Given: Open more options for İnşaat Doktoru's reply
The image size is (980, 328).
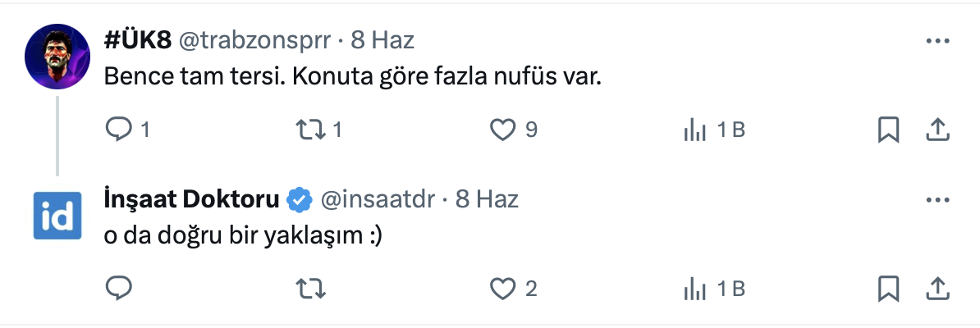Looking at the screenshot, I should tap(937, 199).
